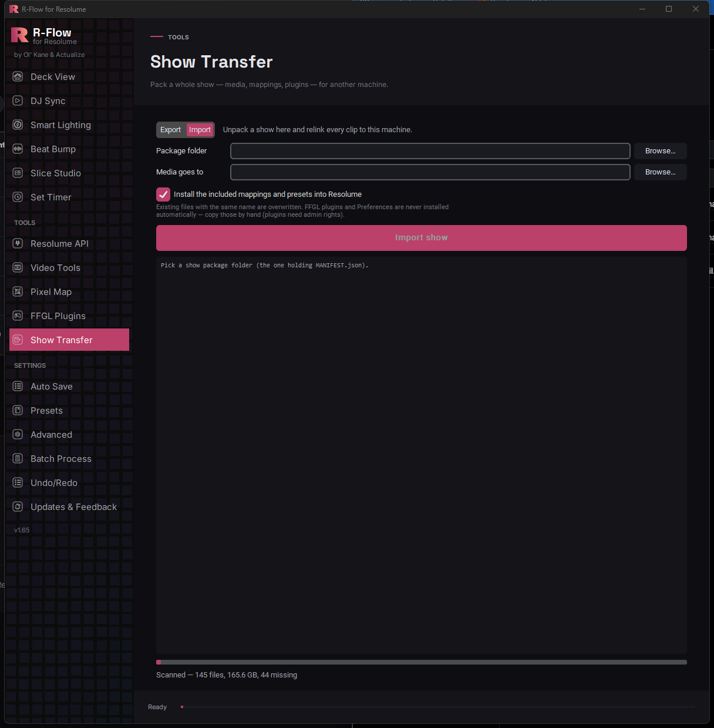
Task: Browse for the Media goes to location
Action: click(661, 172)
